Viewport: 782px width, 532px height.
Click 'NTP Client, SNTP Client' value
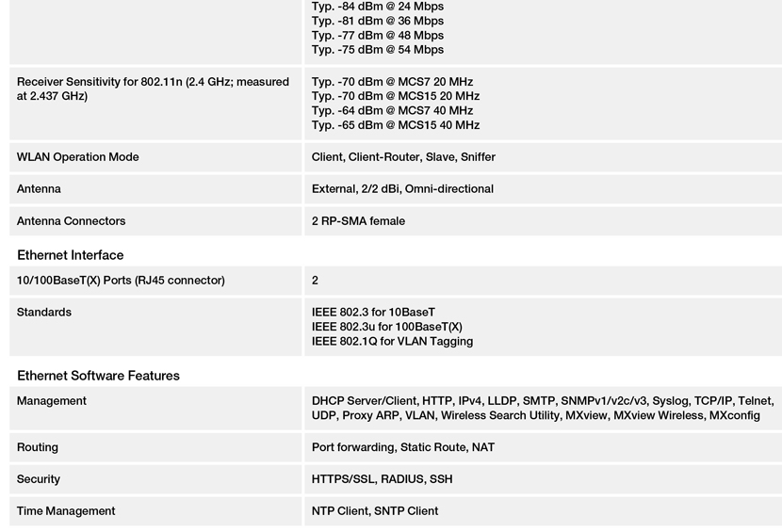[375, 511]
